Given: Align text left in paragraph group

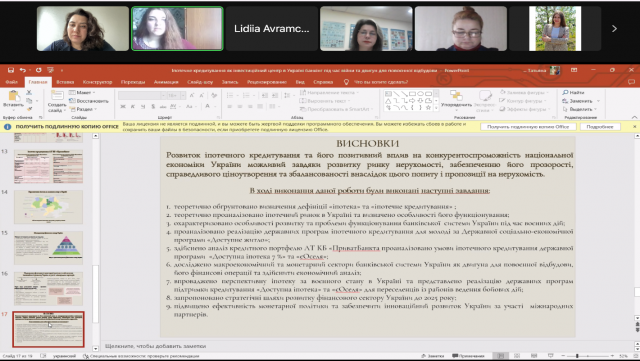Looking at the screenshot, I should point(229,107).
